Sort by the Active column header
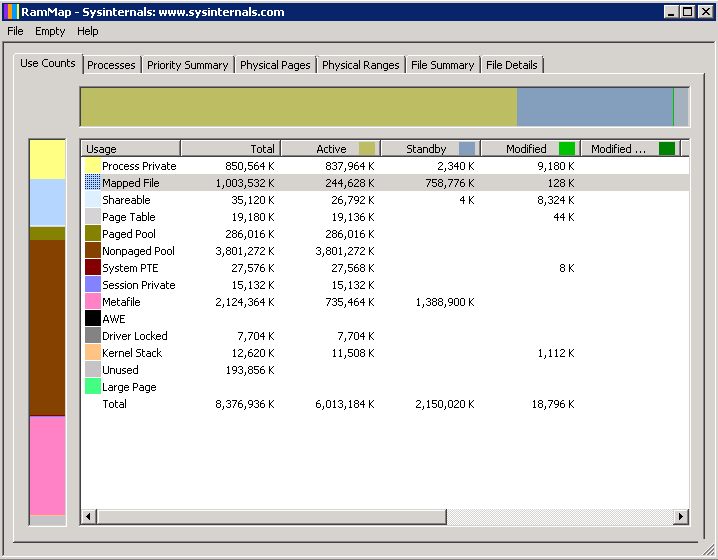718x560 pixels. (331, 149)
